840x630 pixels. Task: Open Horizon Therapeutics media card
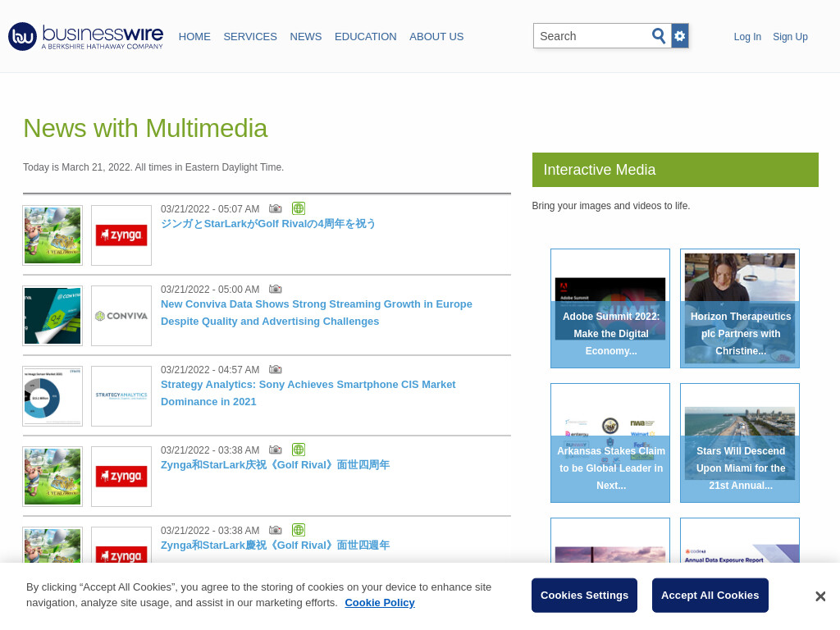coord(740,308)
